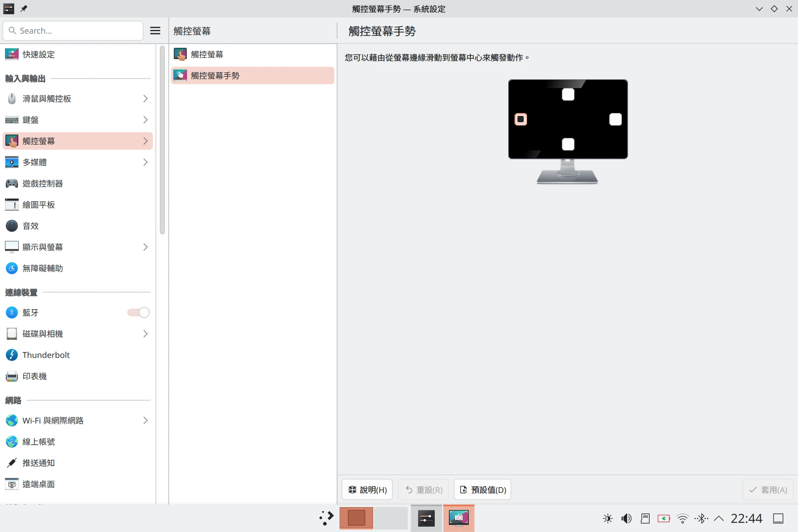The width and height of the screenshot is (798, 532).
Task: Select the right screen-edge gesture square
Action: point(615,119)
